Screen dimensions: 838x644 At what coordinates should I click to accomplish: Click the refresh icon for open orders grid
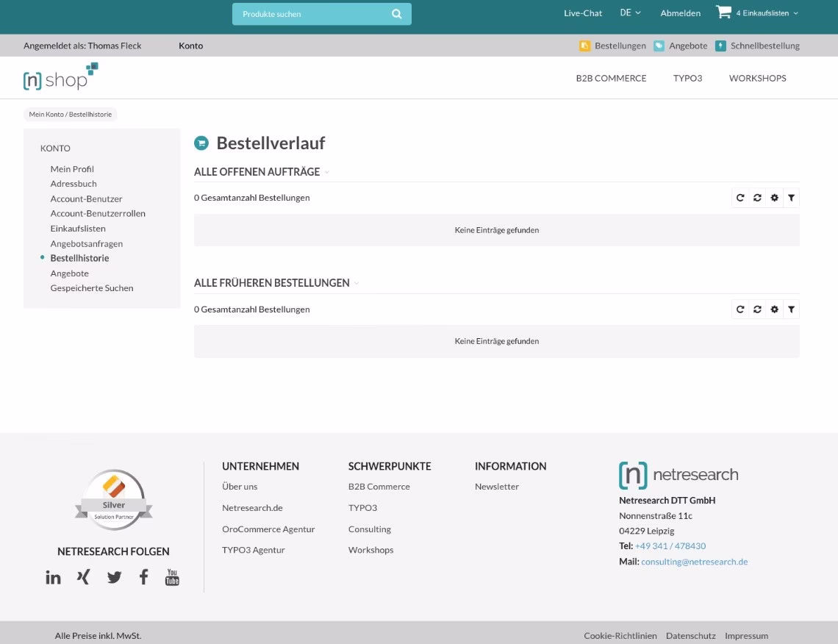click(740, 197)
